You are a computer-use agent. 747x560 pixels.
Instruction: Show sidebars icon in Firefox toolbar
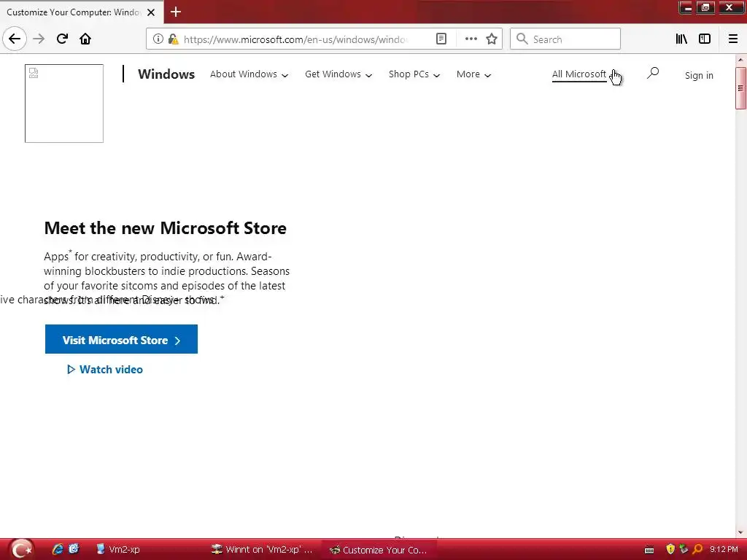click(705, 39)
